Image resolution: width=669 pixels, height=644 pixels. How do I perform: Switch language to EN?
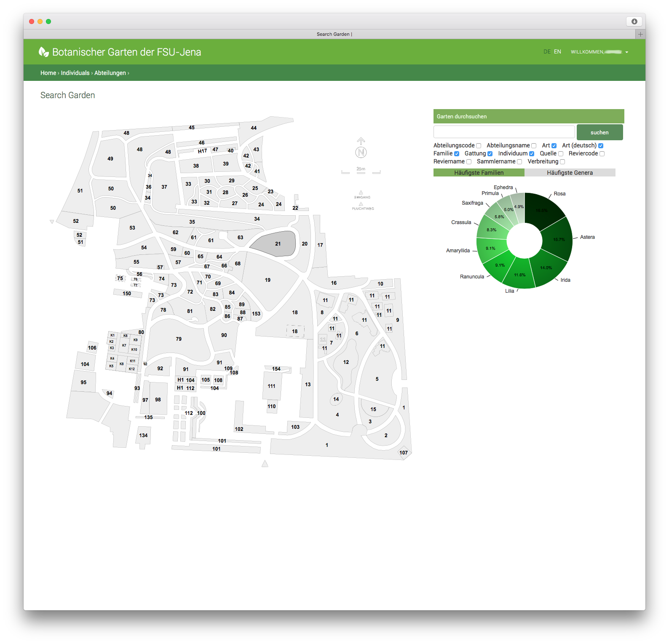(557, 52)
